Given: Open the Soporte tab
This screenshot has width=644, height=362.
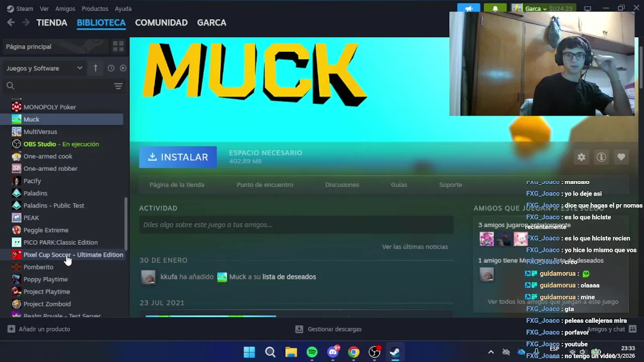Looking at the screenshot, I should (450, 185).
